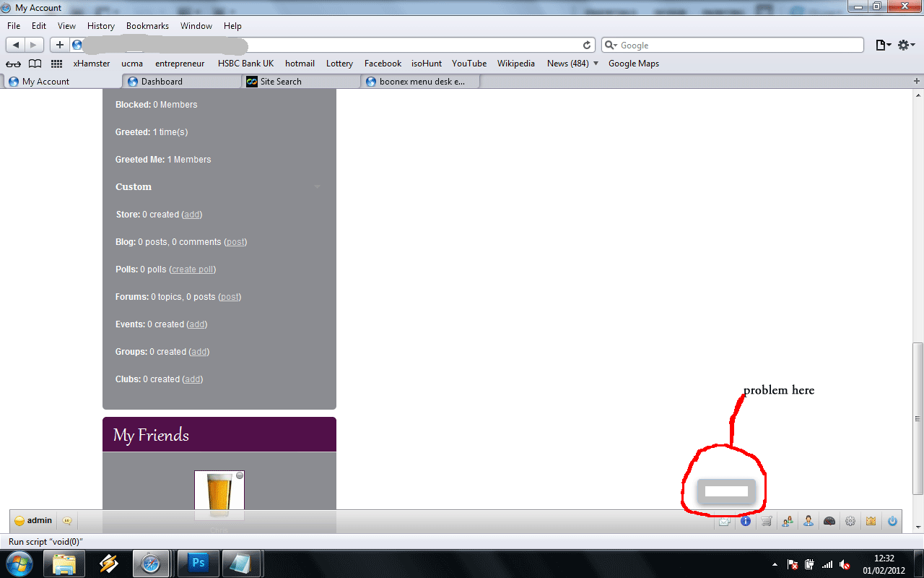Expand the Custom section arrow
924x578 pixels.
click(x=317, y=187)
